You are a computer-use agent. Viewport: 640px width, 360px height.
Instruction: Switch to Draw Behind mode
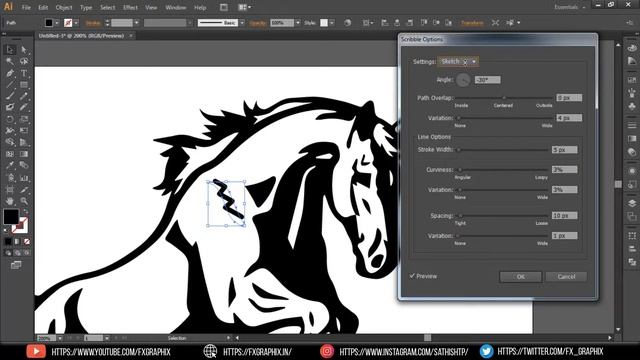tap(17, 253)
